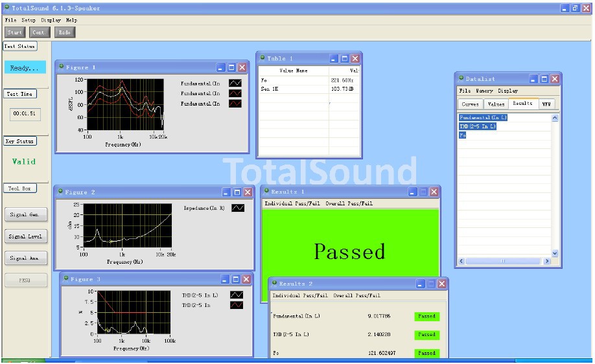The width and height of the screenshot is (595, 364).
Task: Click THD (2-5 In L) white curve swatch
Action: [x=237, y=295]
